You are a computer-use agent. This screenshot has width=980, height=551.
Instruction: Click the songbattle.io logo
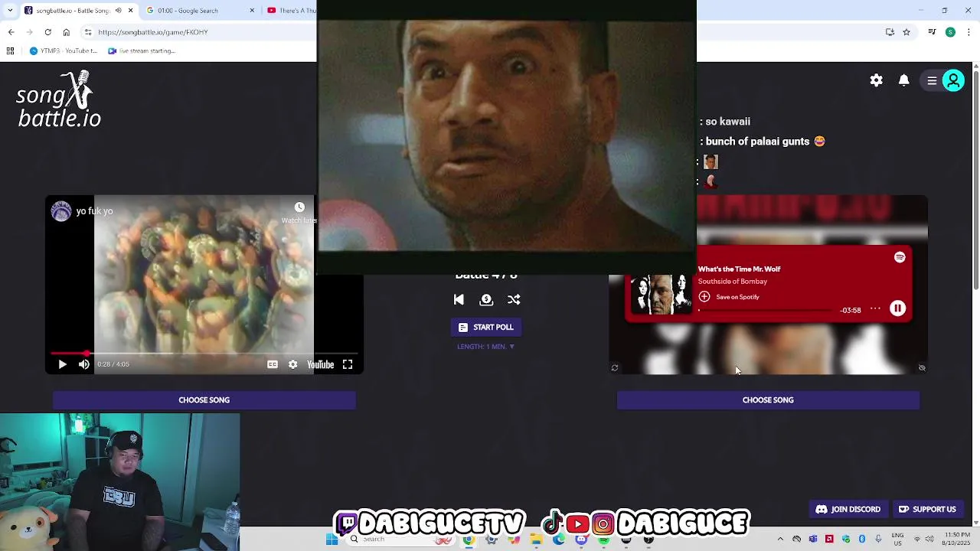pyautogui.click(x=59, y=99)
